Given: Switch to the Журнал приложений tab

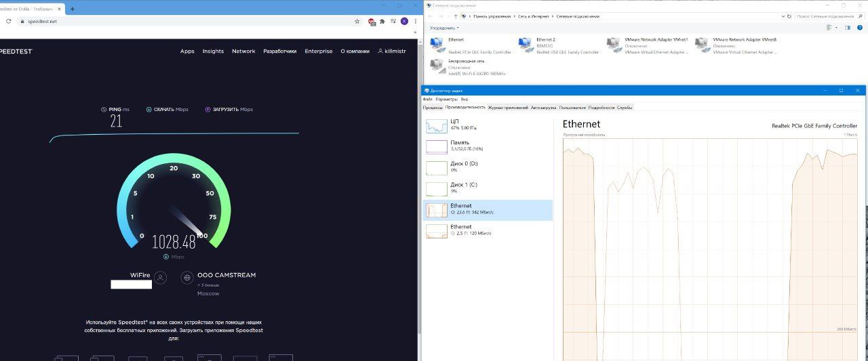Looking at the screenshot, I should 508,107.
